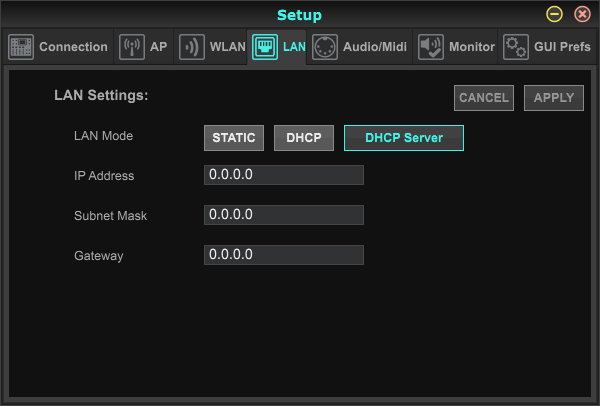This screenshot has width=600, height=406.
Task: Click the wireless signal icon for WLAN
Action: (x=191, y=47)
